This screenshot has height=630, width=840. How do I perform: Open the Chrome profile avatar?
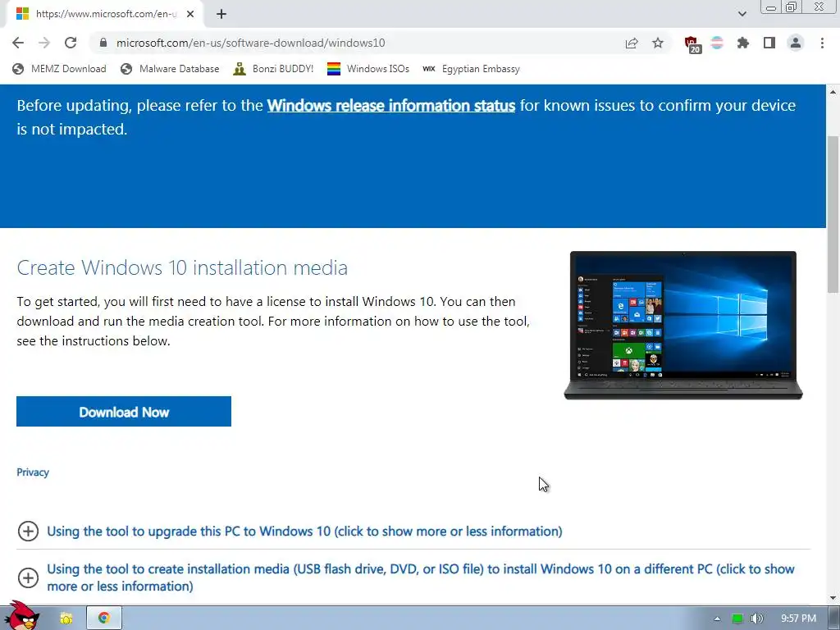(796, 43)
